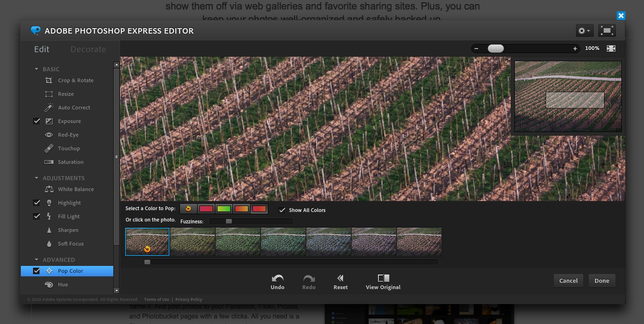Open the Privacy Policy link

pyautogui.click(x=189, y=299)
